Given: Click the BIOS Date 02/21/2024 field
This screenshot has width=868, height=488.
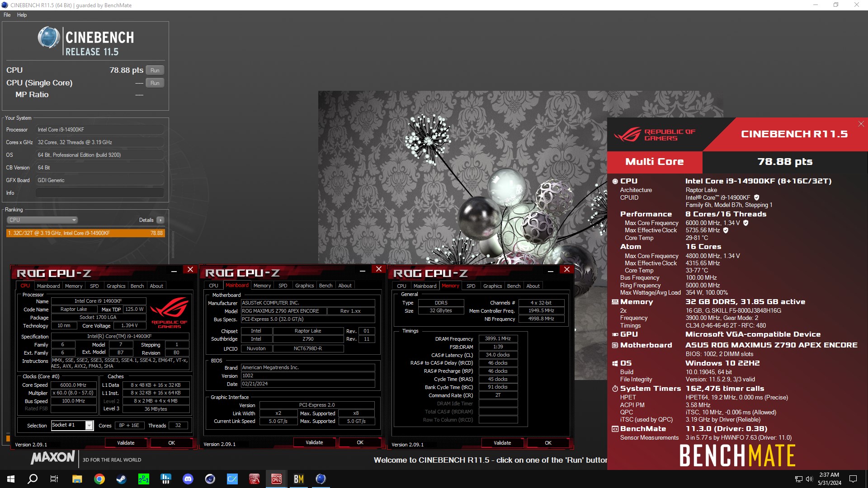Looking at the screenshot, I should click(x=308, y=384).
